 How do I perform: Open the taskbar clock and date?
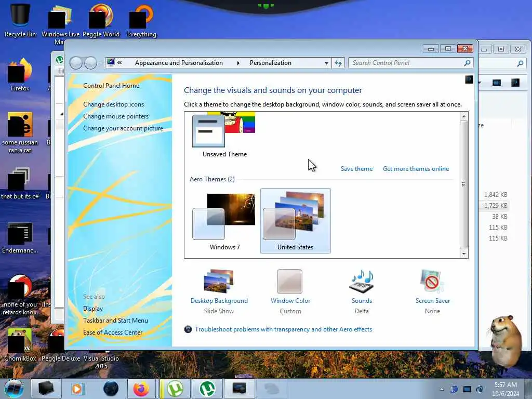pyautogui.click(x=506, y=389)
